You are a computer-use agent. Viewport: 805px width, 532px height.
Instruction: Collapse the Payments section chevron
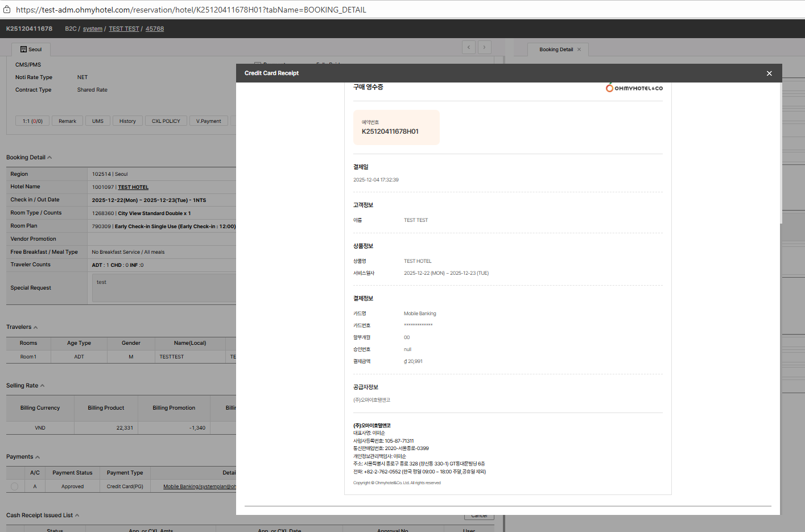click(38, 457)
